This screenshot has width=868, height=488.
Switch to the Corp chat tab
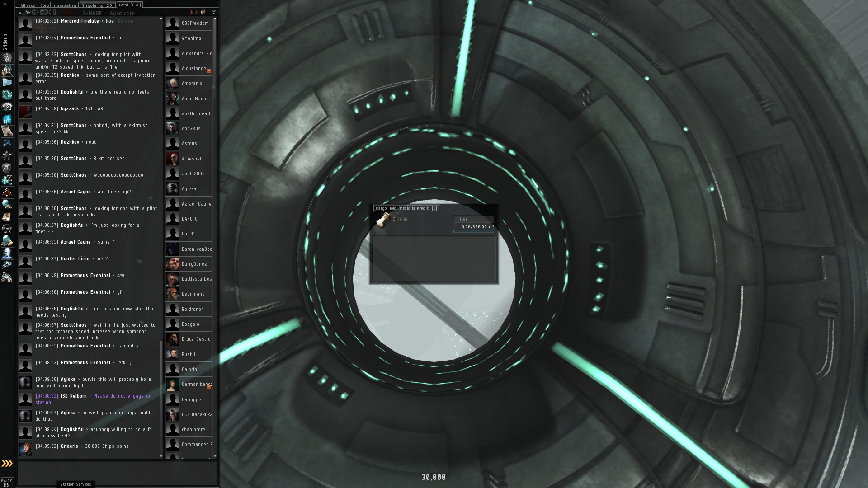pyautogui.click(x=44, y=5)
